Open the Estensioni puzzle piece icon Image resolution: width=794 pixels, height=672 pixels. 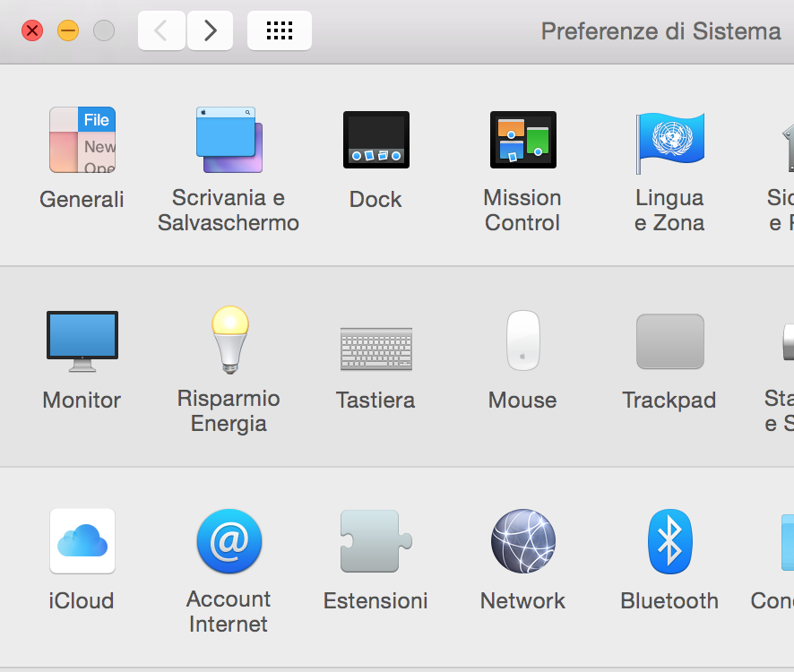375,541
